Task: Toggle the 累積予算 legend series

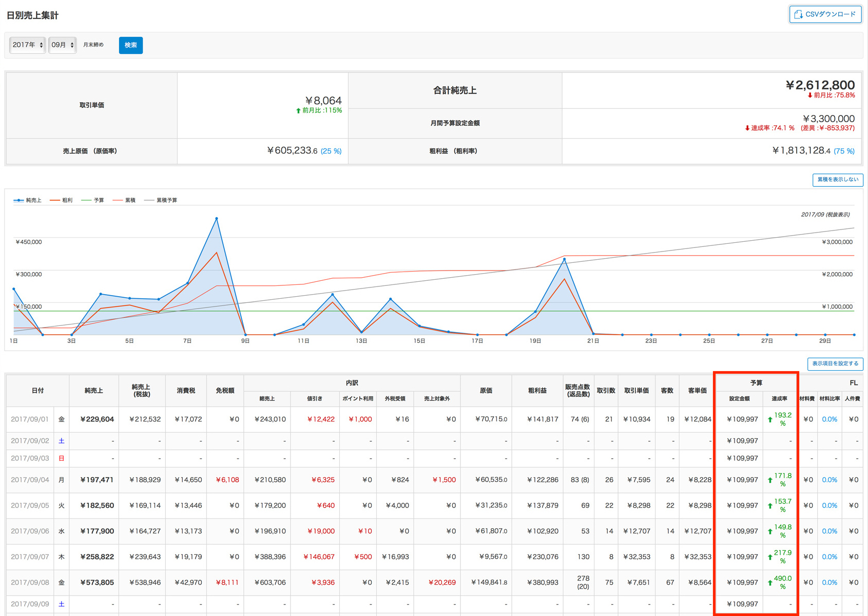Action: pos(161,200)
